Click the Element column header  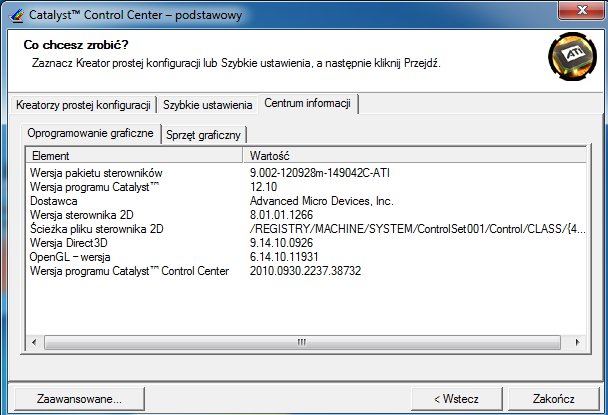134,156
